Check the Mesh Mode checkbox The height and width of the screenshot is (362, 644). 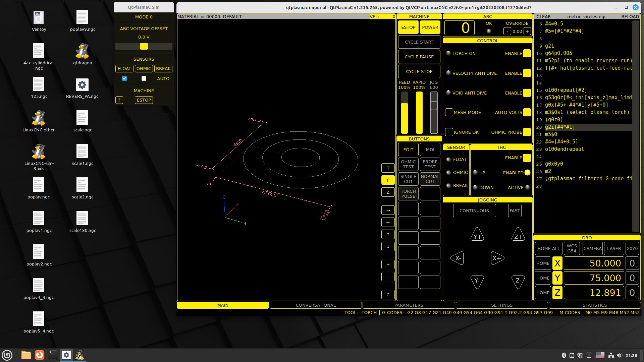click(x=449, y=112)
